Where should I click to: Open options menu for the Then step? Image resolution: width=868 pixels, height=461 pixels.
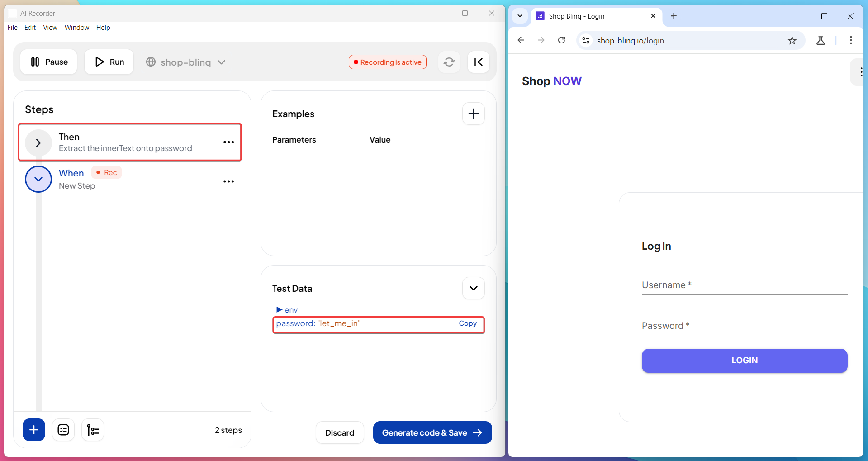pyautogui.click(x=228, y=142)
